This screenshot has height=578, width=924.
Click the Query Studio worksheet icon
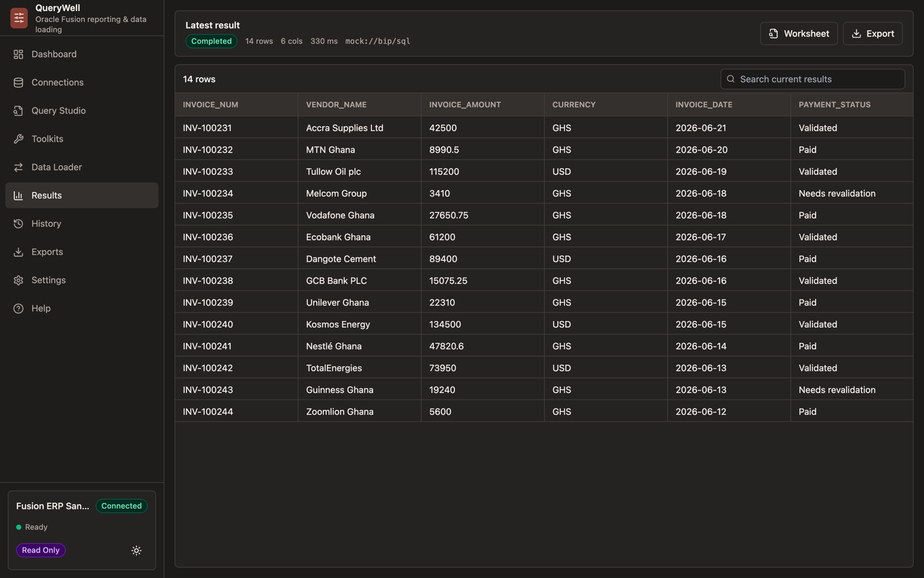click(x=18, y=111)
